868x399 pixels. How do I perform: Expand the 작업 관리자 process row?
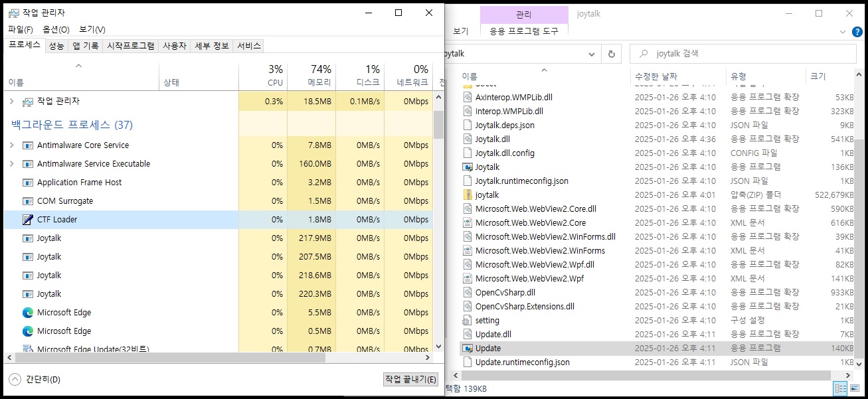11,101
